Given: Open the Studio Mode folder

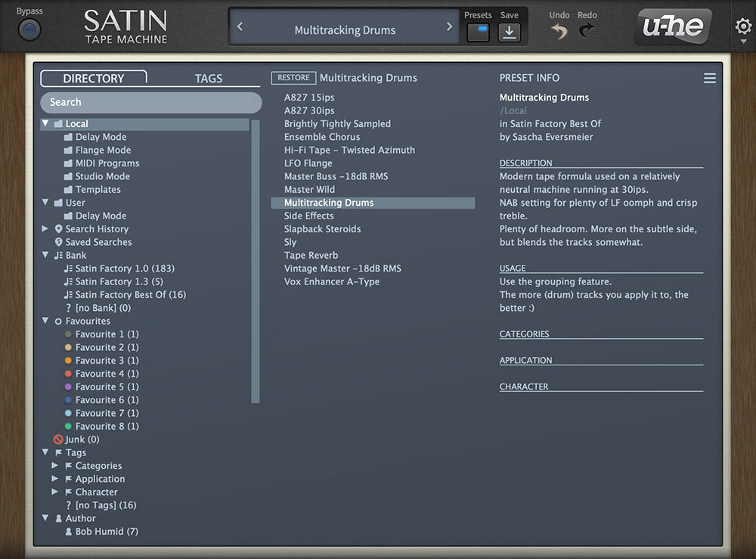Looking at the screenshot, I should [x=98, y=176].
